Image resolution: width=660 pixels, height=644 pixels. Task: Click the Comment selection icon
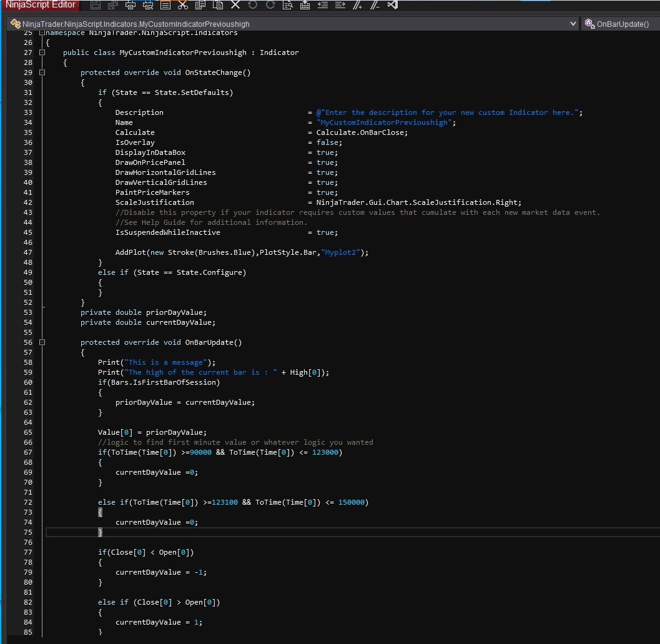click(x=358, y=5)
